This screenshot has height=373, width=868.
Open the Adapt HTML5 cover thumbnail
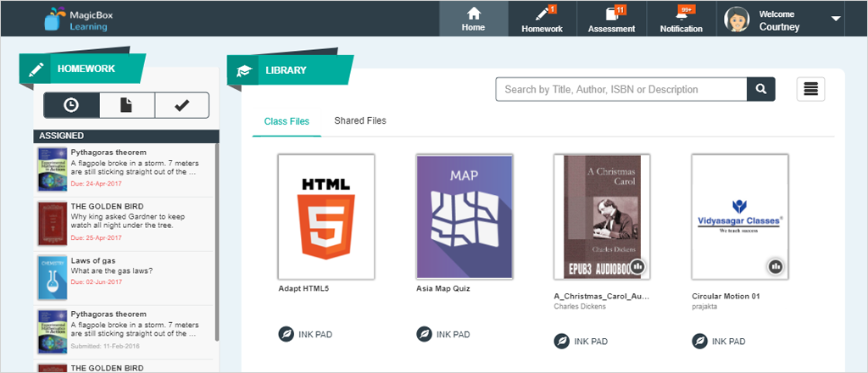coord(326,216)
